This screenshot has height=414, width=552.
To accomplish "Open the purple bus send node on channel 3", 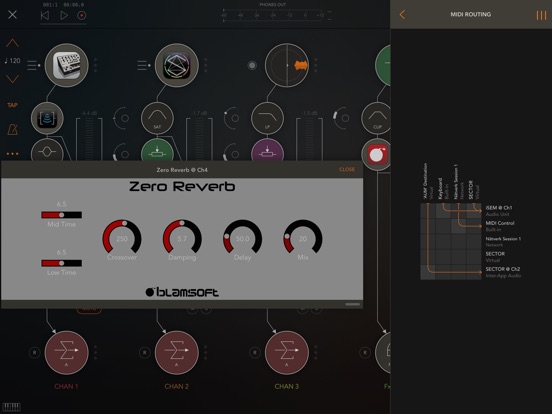I will [x=268, y=150].
